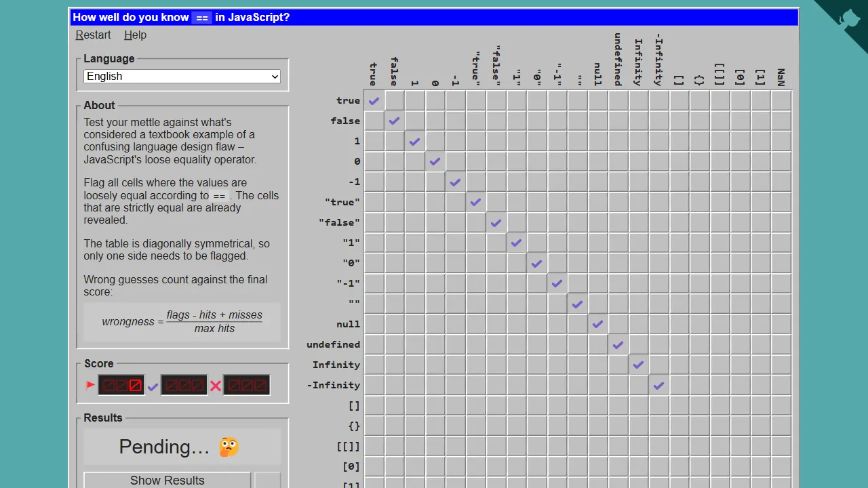Flag cell in row [] column false
868x488 pixels.
coord(395,405)
